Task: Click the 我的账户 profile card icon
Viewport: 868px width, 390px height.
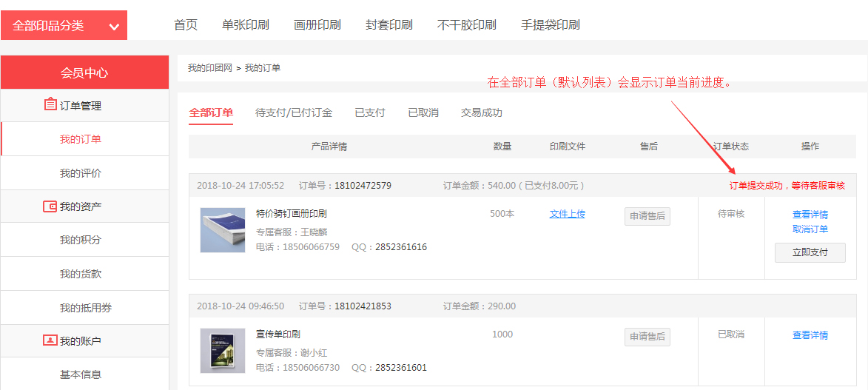Action: click(x=50, y=340)
